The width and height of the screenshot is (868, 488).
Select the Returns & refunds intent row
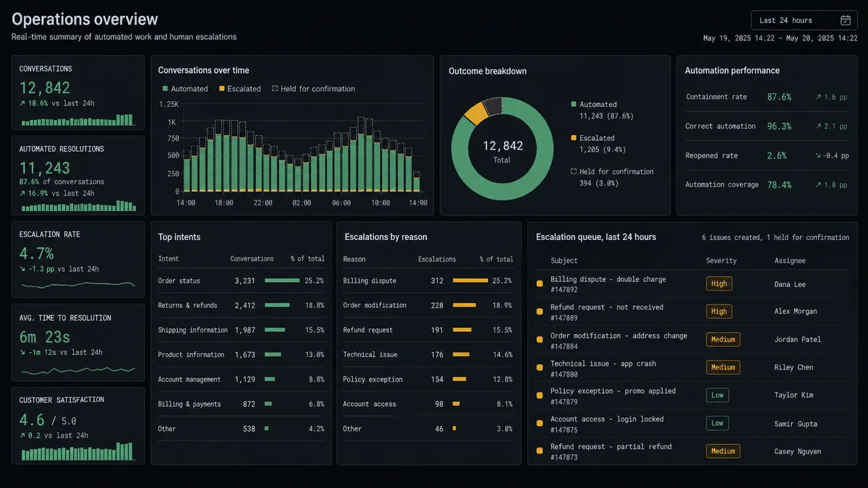point(242,305)
